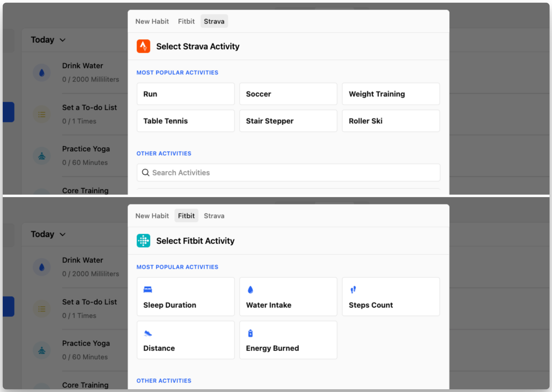Screen dimensions: 552x392
Task: Focus the Search Activities field
Action: click(288, 173)
